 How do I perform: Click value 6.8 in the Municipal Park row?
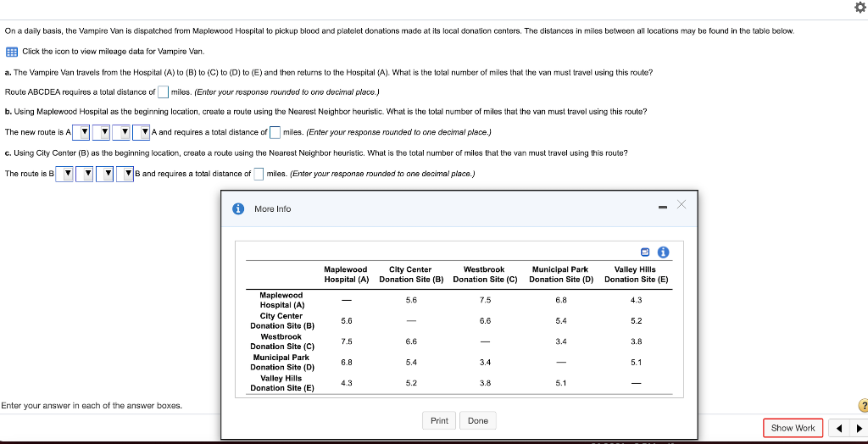tap(347, 363)
